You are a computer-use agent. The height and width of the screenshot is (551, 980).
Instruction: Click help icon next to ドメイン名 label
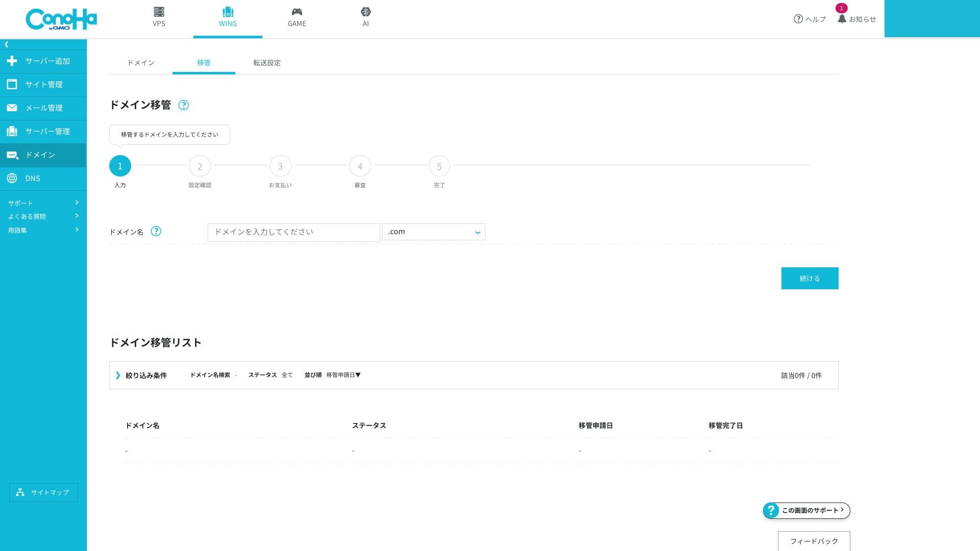click(x=156, y=232)
